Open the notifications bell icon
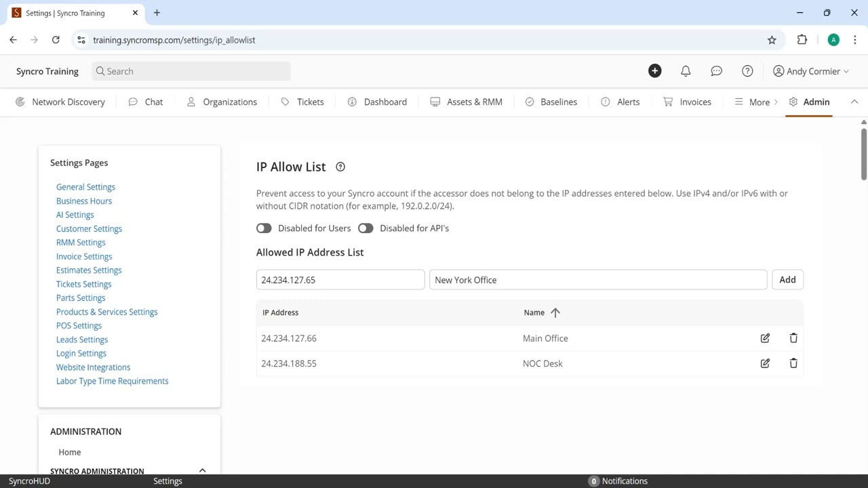Screen dimensions: 868x488 coord(686,71)
